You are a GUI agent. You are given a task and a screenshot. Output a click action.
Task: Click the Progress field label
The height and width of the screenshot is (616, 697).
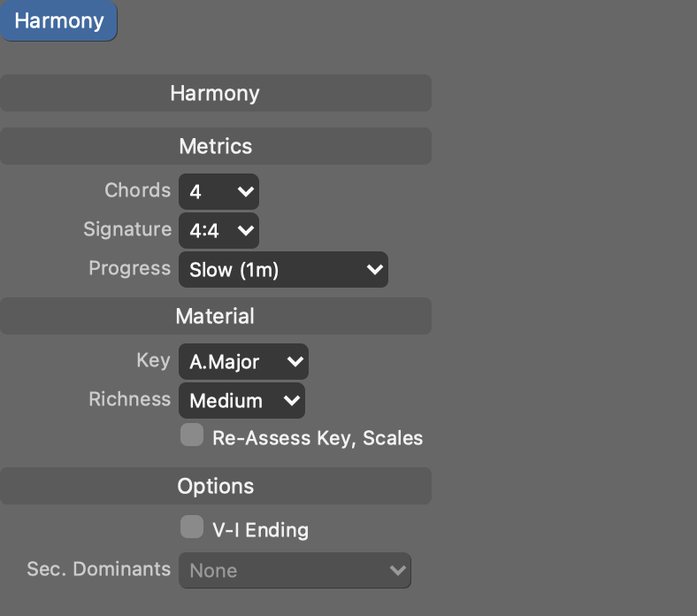129,268
